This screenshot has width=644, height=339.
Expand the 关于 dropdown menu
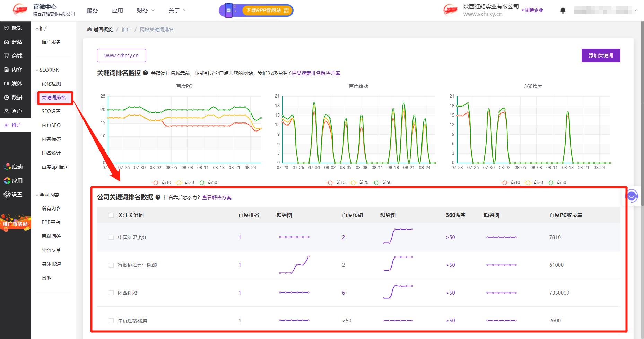pyautogui.click(x=177, y=10)
